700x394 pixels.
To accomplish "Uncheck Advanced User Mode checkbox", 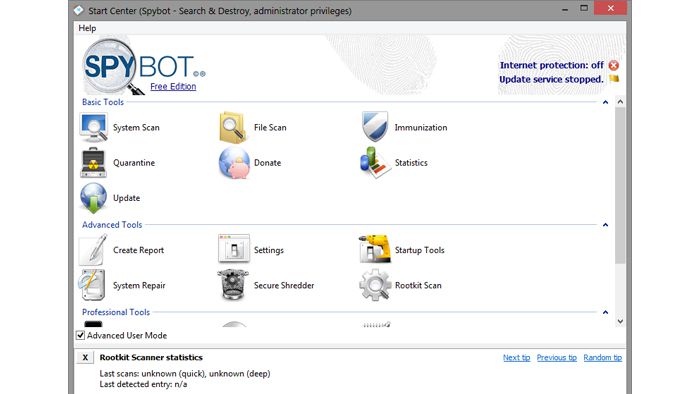I will tap(80, 335).
